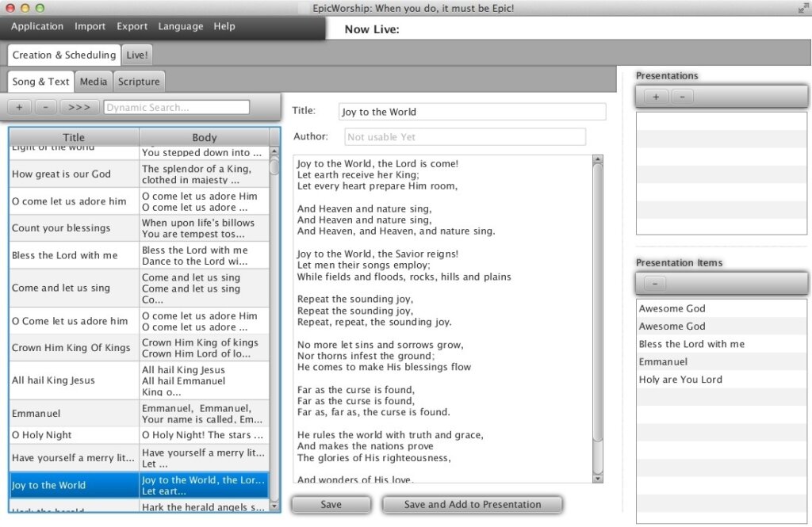Switch to the Live! tab
Viewport: 812px width, 527px height.
pos(136,54)
